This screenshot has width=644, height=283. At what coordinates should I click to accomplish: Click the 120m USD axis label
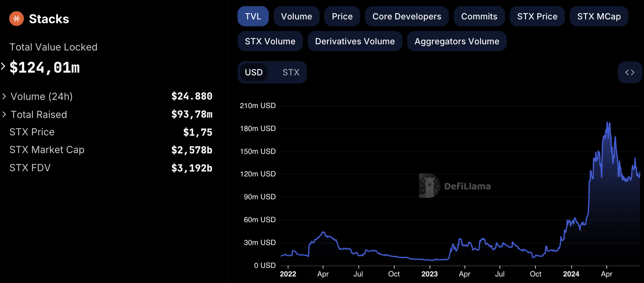tap(258, 174)
